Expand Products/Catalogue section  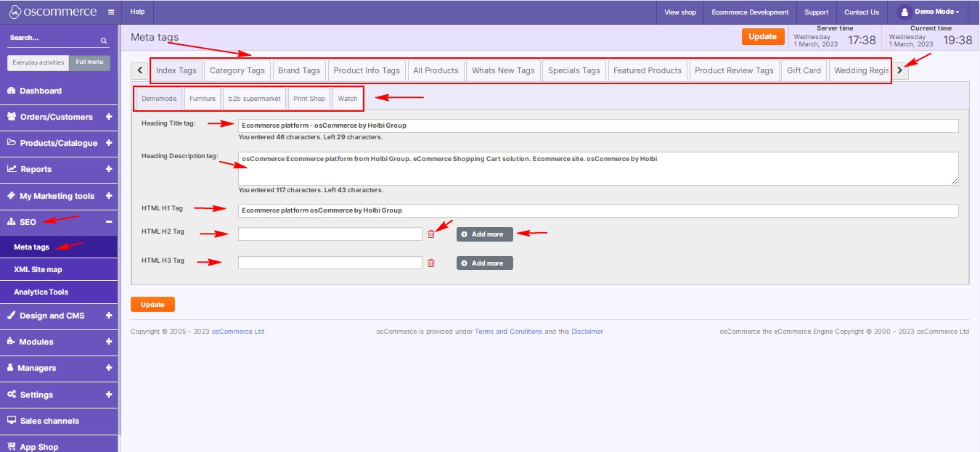[109, 143]
